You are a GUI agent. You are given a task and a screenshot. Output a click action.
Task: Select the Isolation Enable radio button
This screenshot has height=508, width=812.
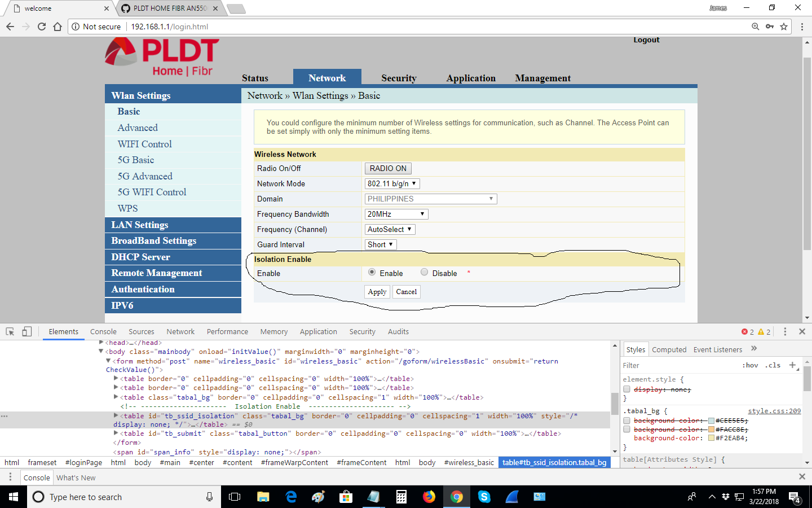pyautogui.click(x=372, y=272)
